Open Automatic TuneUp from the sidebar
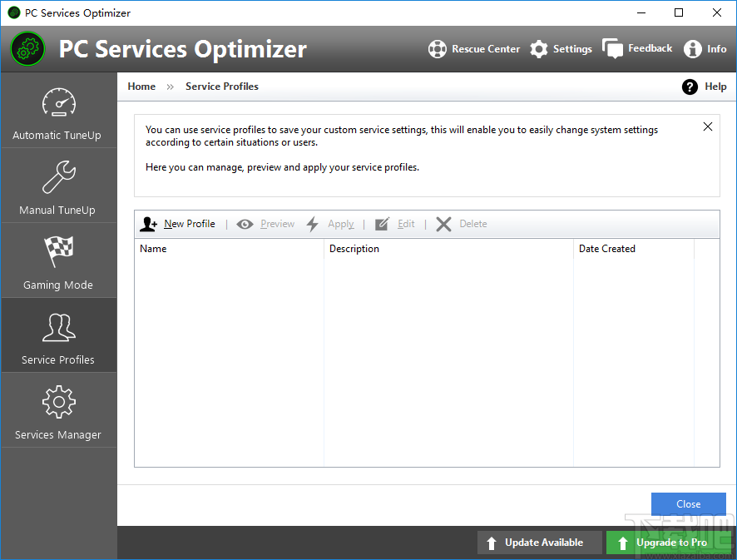Viewport: 737px width, 560px height. 58,112
